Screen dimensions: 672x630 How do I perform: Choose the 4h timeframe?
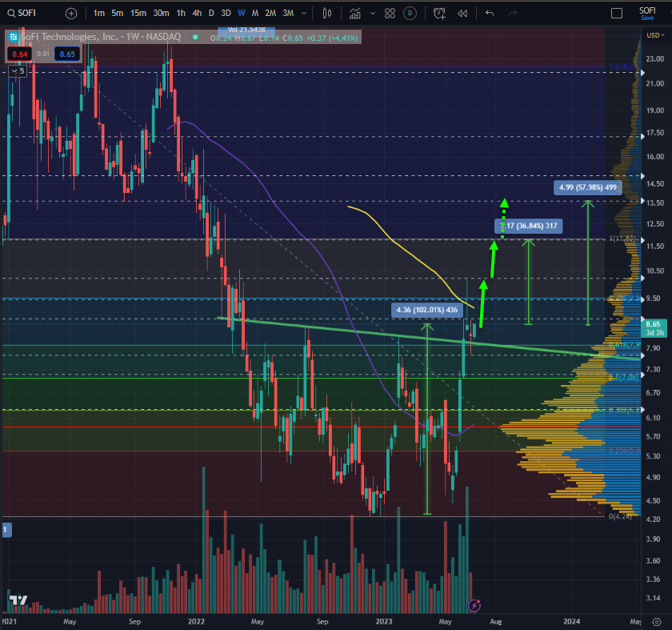click(197, 14)
